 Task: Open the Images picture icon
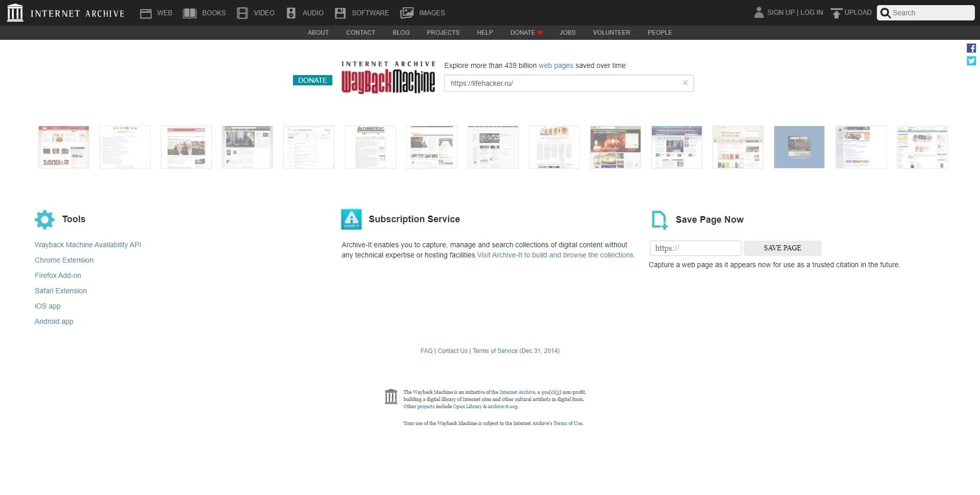pos(407,13)
